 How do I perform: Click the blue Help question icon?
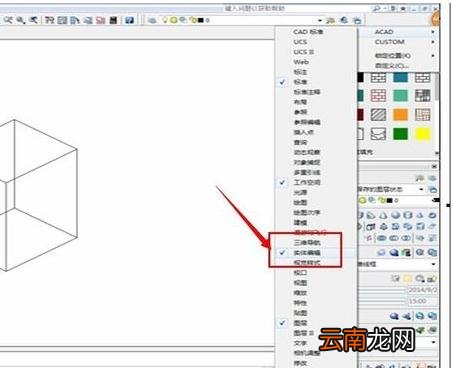pos(130,20)
